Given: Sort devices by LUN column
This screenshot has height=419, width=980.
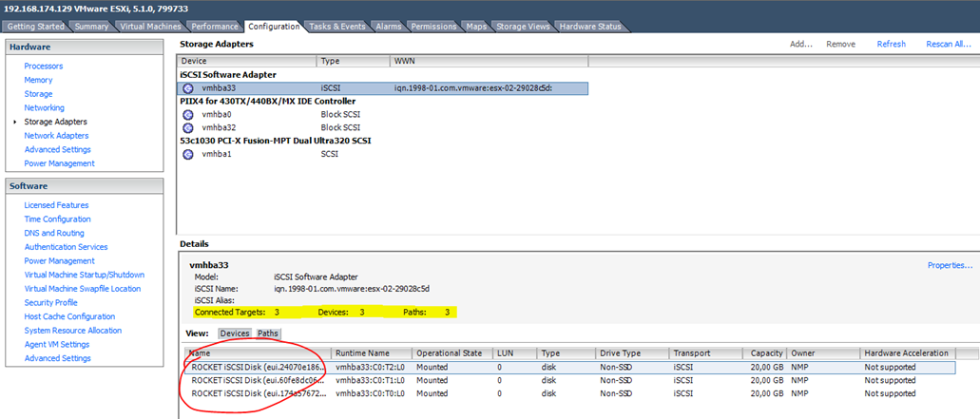Looking at the screenshot, I should click(x=515, y=352).
